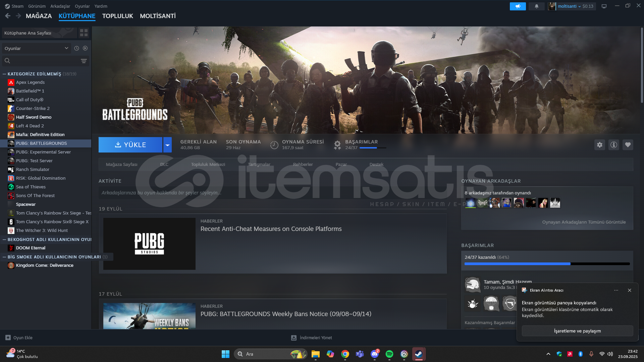Open File Explorer from the taskbar
The height and width of the screenshot is (362, 644).
click(x=316, y=354)
